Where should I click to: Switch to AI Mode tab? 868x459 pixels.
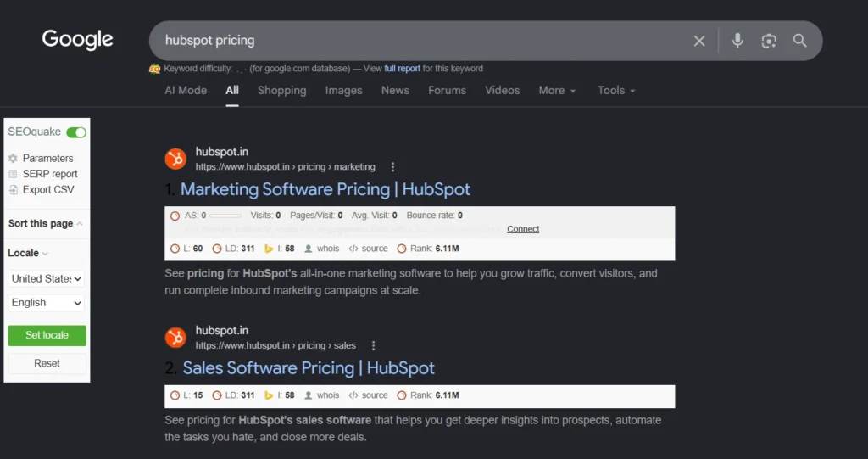[186, 91]
